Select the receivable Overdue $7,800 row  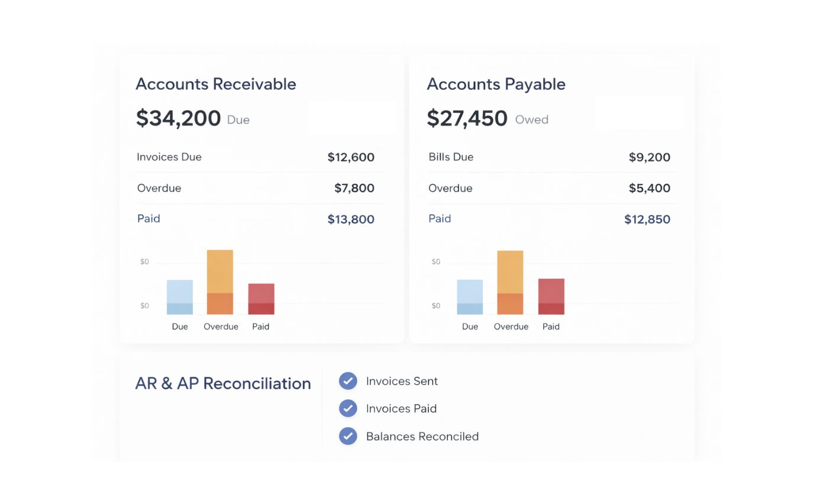[x=256, y=188]
